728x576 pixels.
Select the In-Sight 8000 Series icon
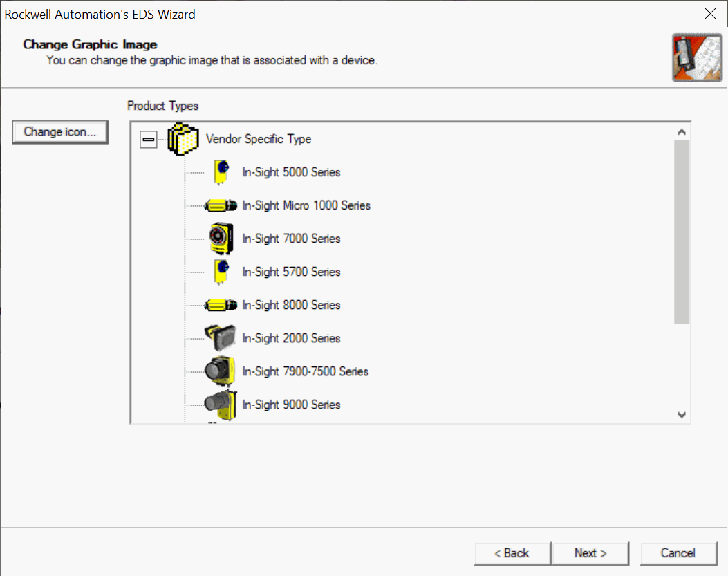click(221, 305)
